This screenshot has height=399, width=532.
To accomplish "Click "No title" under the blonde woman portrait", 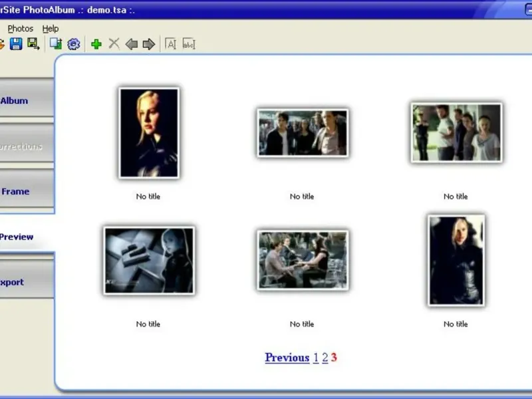I will pos(148,196).
